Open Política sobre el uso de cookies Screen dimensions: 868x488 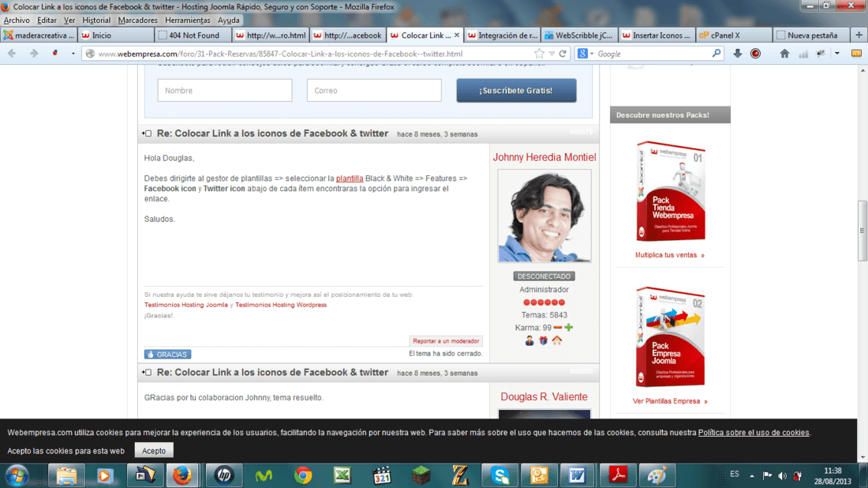pyautogui.click(x=754, y=432)
